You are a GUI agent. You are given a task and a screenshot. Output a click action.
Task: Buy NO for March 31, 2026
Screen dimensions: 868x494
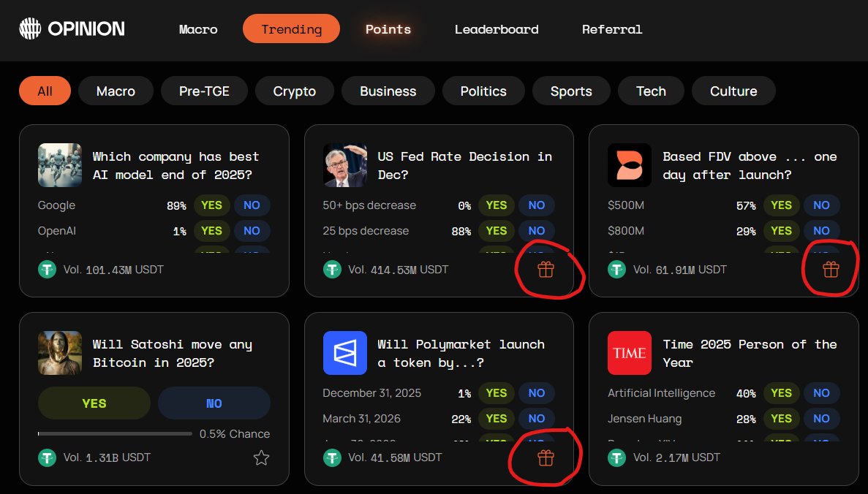click(x=537, y=419)
